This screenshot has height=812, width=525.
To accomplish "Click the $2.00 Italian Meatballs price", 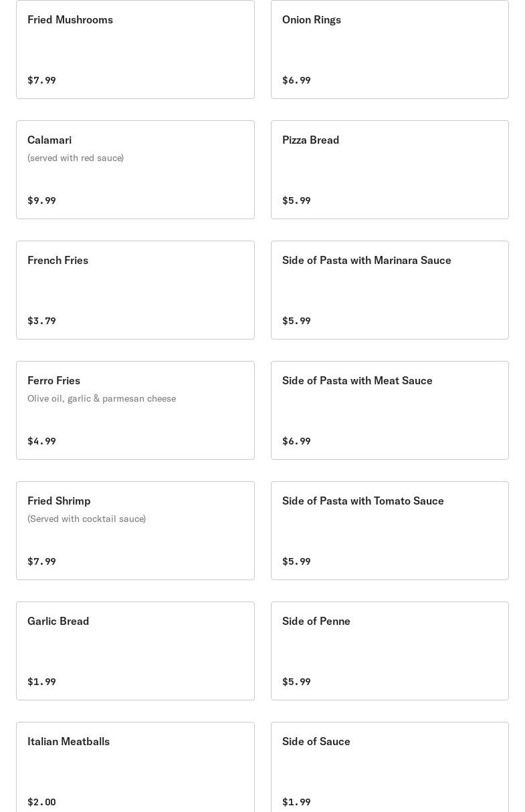I will coord(41,802).
